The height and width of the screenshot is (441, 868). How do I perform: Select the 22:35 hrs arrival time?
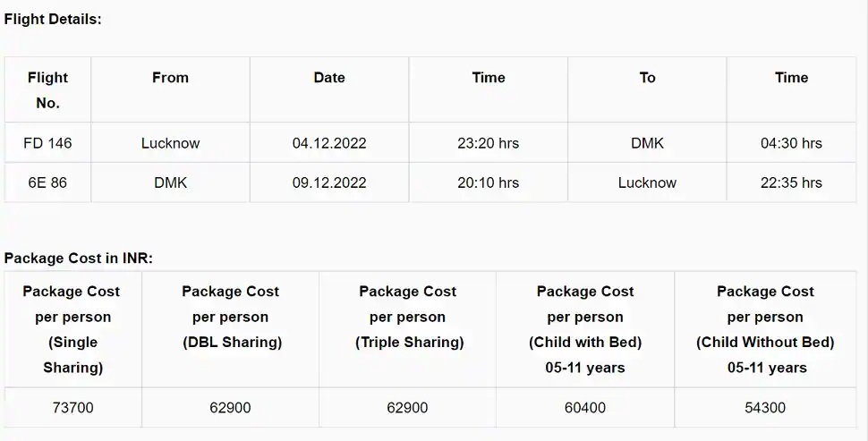click(791, 182)
